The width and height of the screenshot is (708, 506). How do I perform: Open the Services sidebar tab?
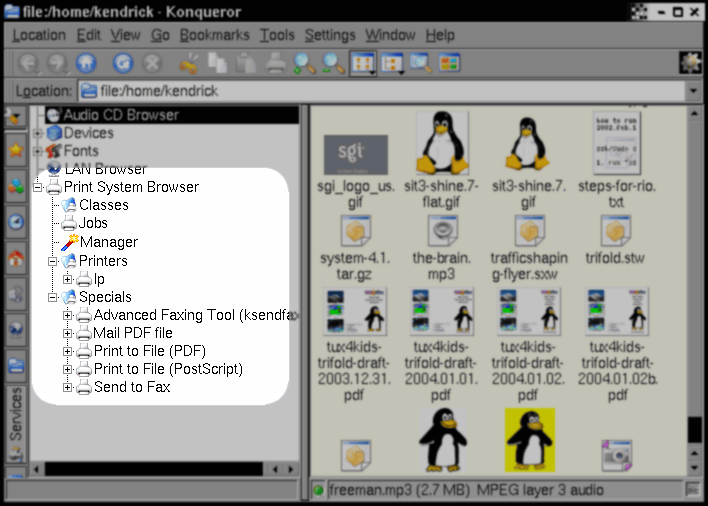point(16,424)
